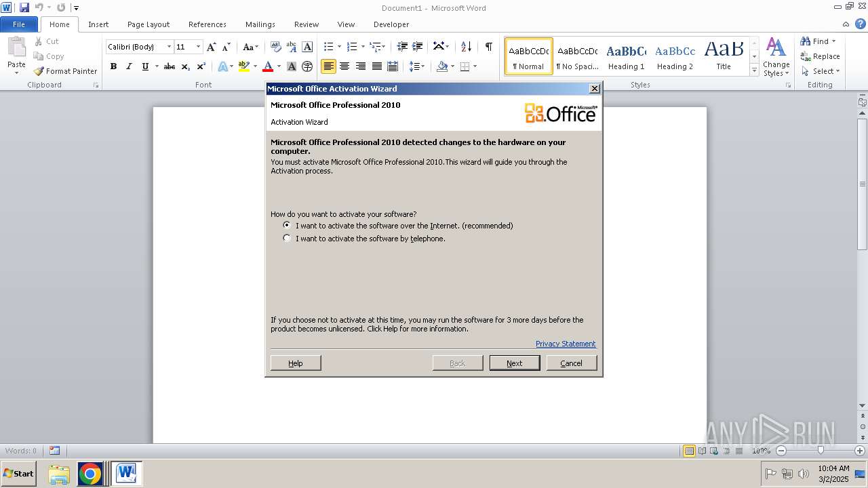The height and width of the screenshot is (488, 868).
Task: Click the Bullets list icon
Action: click(328, 47)
